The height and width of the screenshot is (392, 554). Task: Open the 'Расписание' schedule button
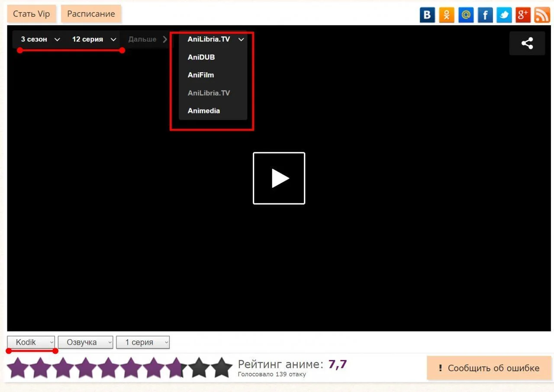pyautogui.click(x=91, y=14)
